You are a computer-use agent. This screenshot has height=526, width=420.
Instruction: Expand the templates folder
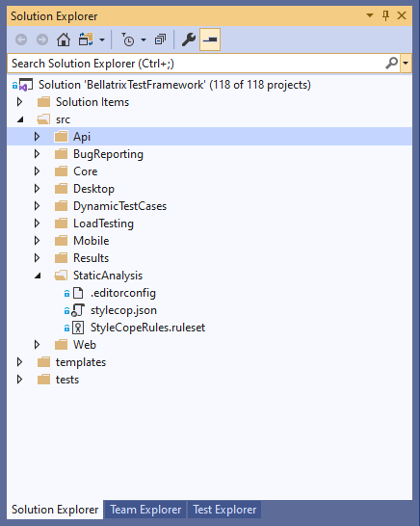[x=20, y=362]
